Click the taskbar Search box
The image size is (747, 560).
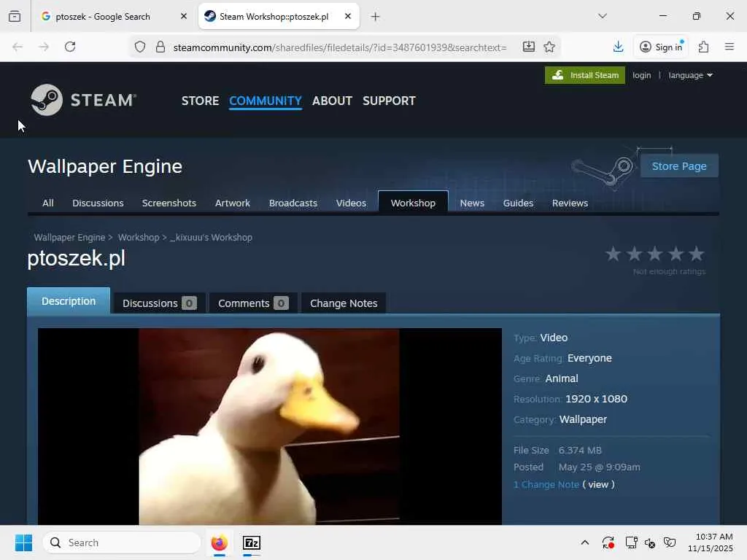click(x=122, y=542)
